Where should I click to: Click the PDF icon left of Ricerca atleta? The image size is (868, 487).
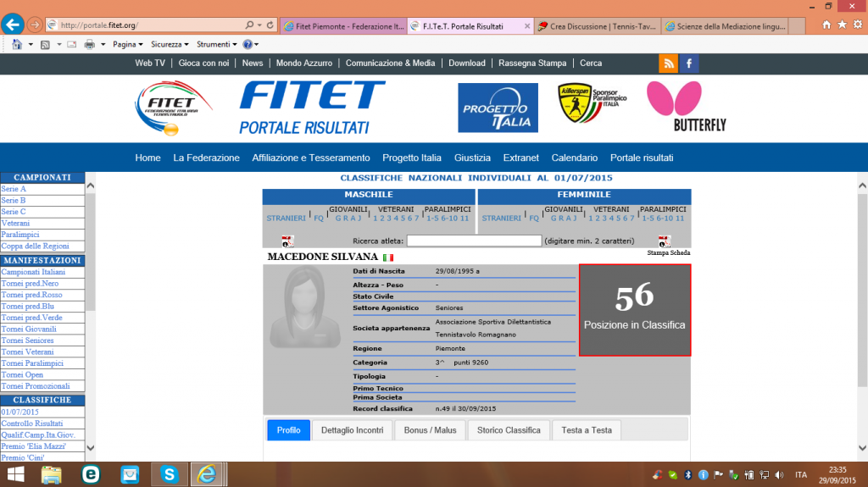[287, 241]
